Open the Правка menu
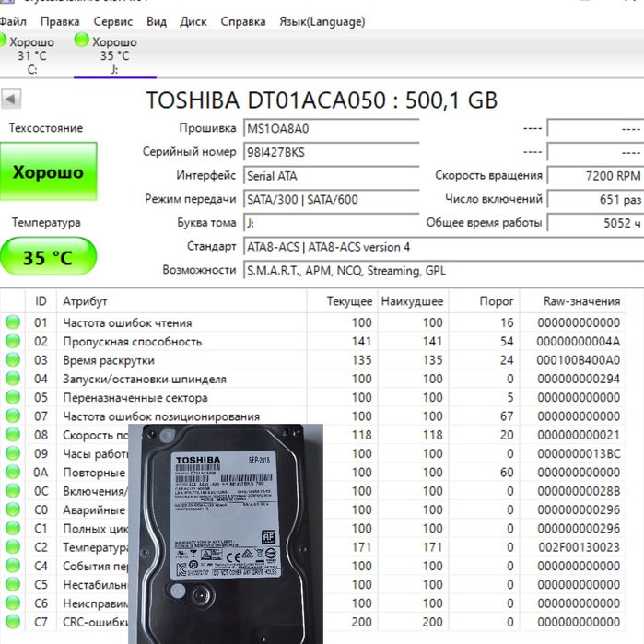 60,21
